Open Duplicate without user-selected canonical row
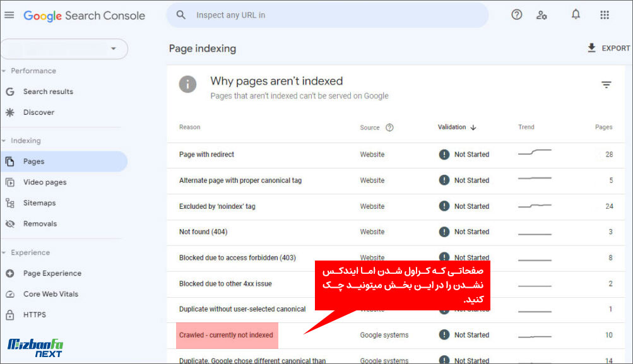This screenshot has height=364, width=633. point(396,309)
